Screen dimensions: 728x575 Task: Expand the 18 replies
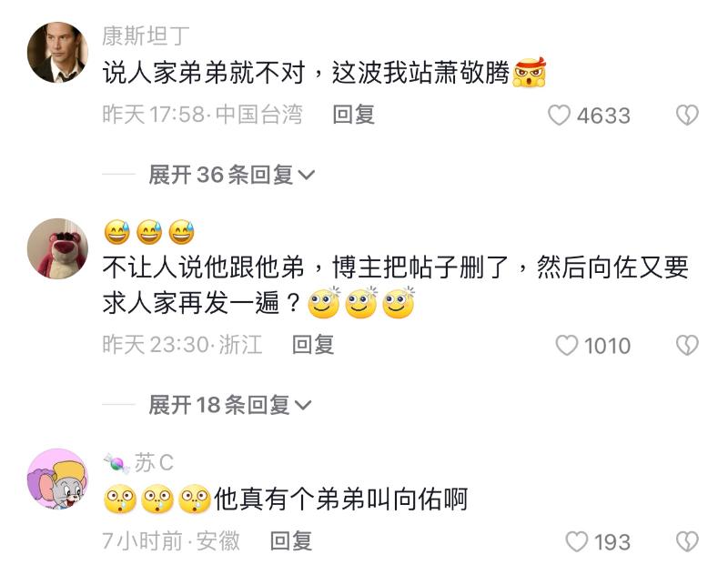pyautogui.click(x=230, y=405)
